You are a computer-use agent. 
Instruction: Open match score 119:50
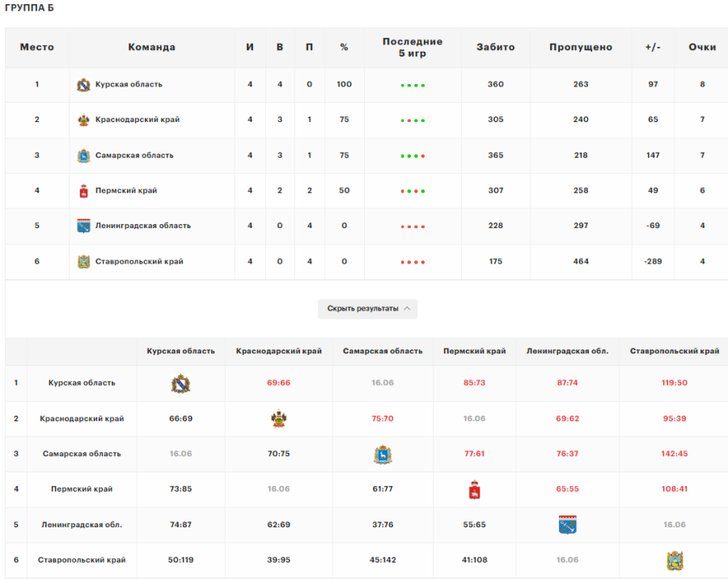pos(674,383)
